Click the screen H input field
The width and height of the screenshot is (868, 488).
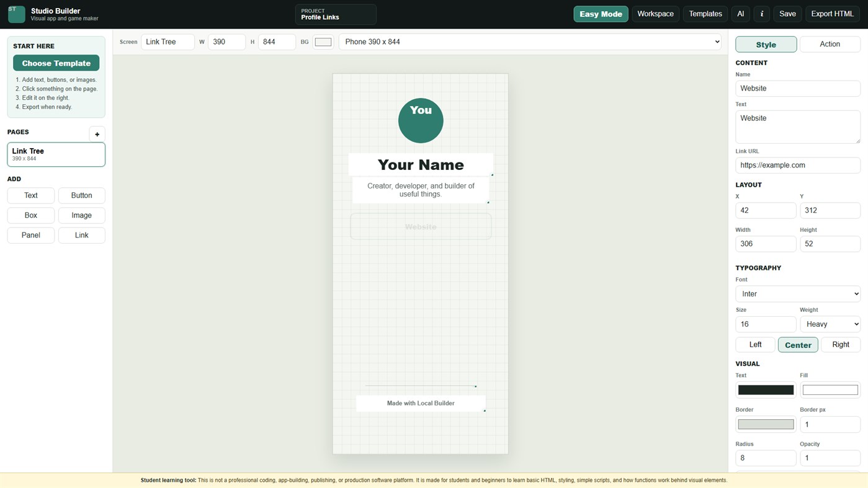pos(277,42)
